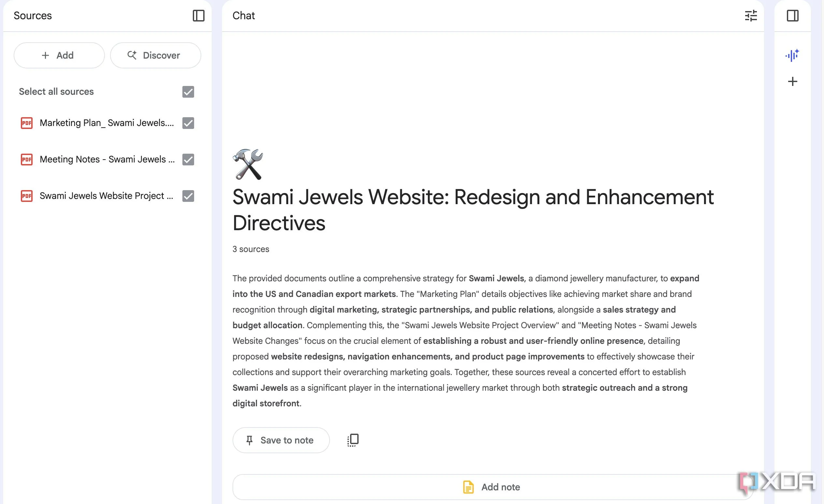Viewport: 824px width, 504px height.
Task: Open Audio Overview waveform sparkle icon
Action: click(792, 55)
